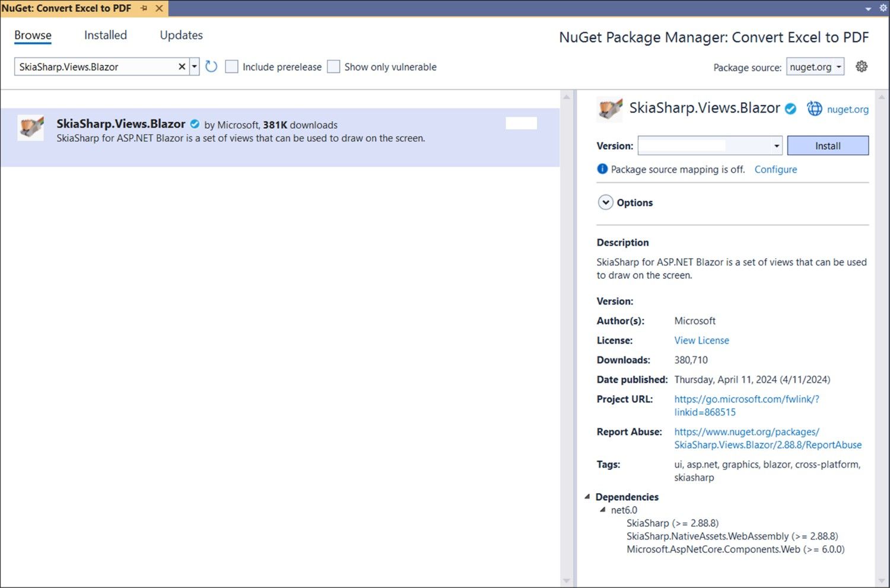This screenshot has height=588, width=890.
Task: Focus the package search input field
Action: tap(95, 66)
